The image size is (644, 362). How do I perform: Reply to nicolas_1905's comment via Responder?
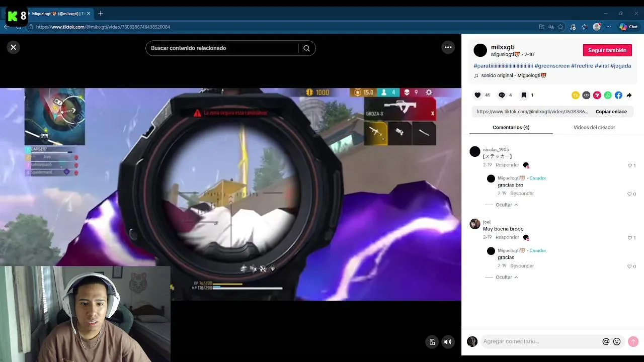[507, 165]
